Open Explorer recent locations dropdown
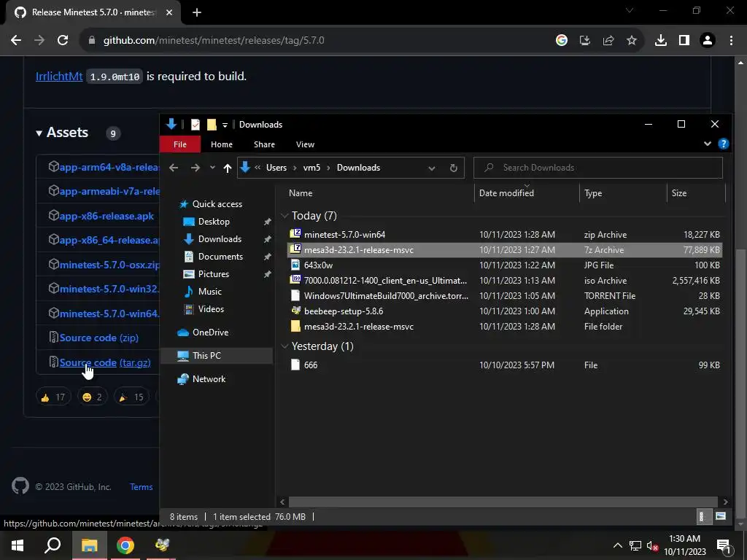This screenshot has height=560, width=747. (212, 168)
